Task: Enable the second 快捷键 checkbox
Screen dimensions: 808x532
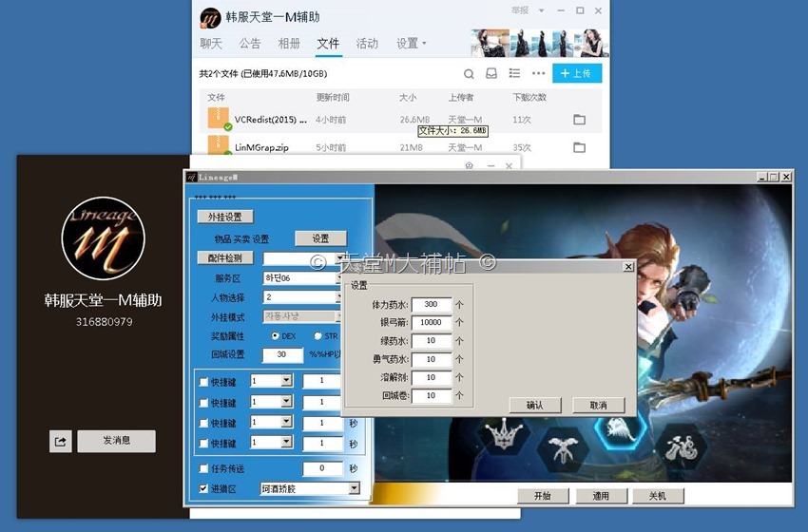Action: tap(203, 403)
